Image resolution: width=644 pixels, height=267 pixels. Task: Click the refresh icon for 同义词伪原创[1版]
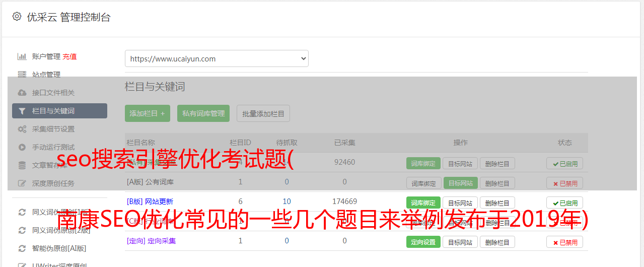tap(22, 212)
